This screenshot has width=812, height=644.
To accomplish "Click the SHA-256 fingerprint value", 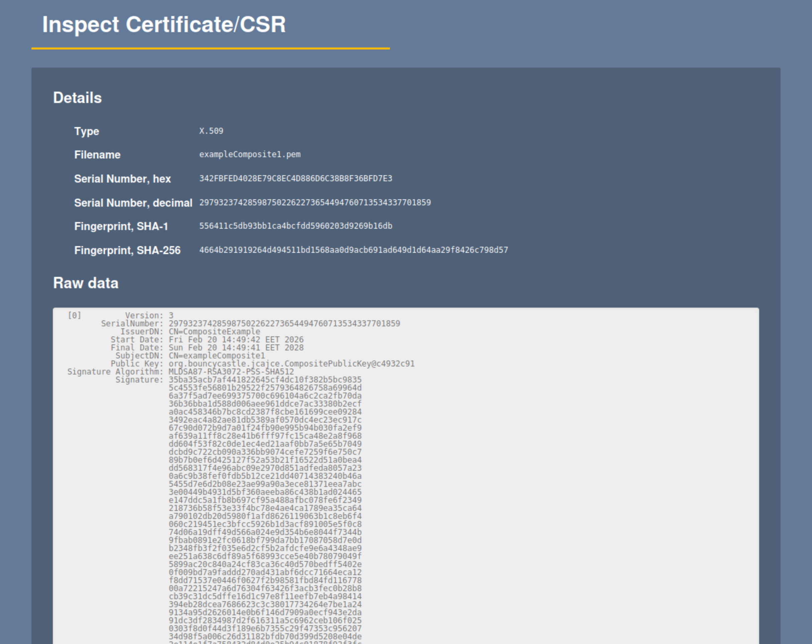I will [x=353, y=250].
